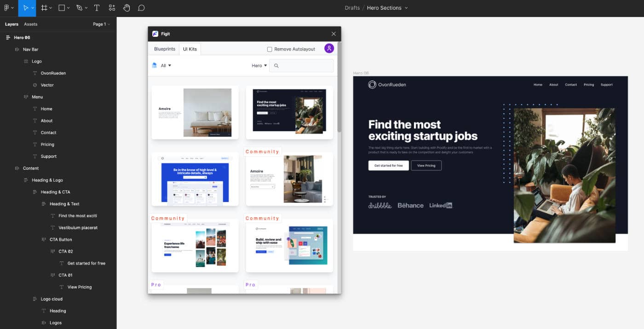Select the Text tool
The width and height of the screenshot is (644, 329).
click(96, 8)
